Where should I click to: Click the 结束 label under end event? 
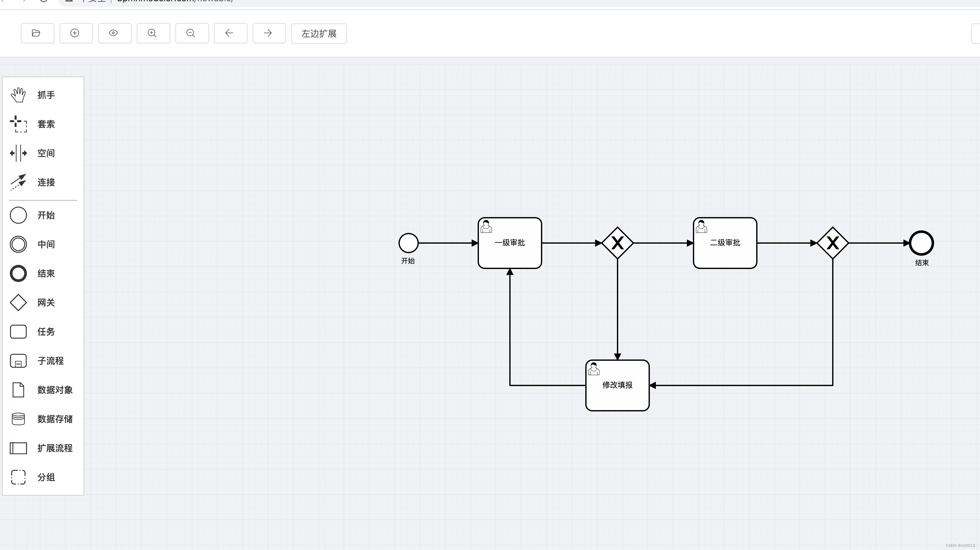(922, 263)
